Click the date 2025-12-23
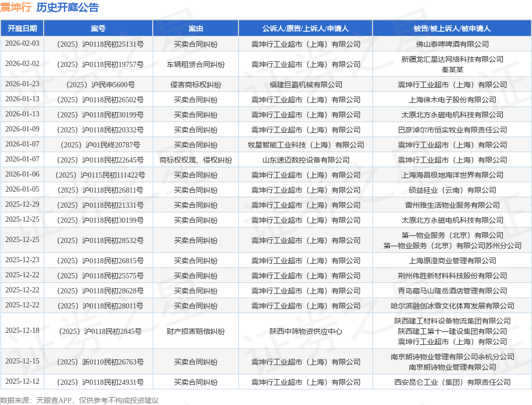The image size is (532, 405). click(22, 260)
